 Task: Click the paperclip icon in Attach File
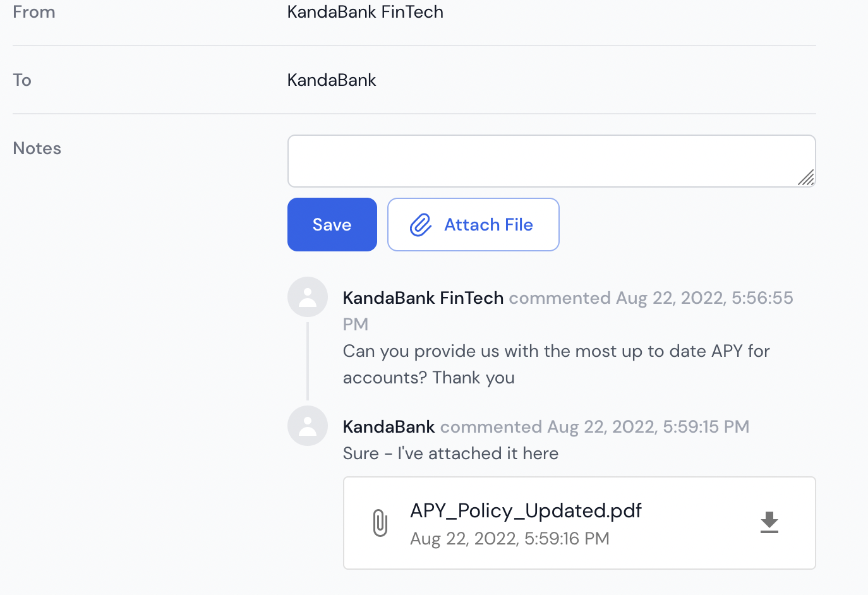tap(421, 224)
